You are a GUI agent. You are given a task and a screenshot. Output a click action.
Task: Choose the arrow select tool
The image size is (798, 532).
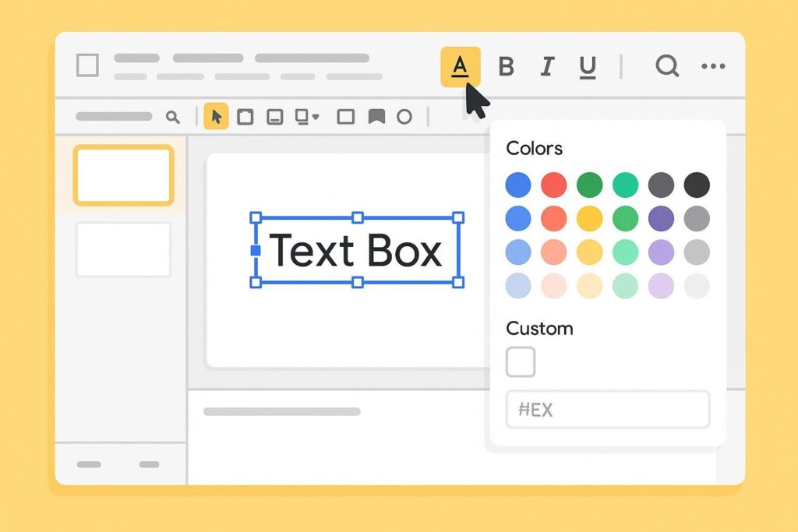(216, 117)
